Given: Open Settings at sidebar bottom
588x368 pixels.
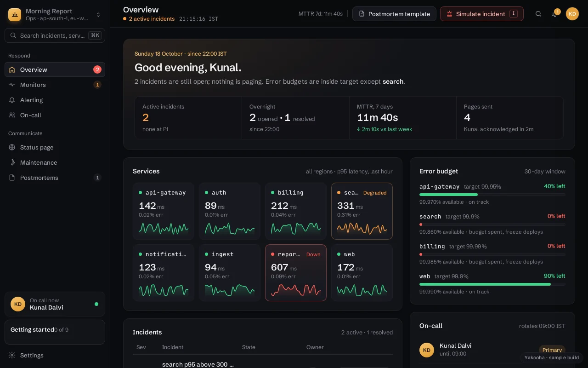Looking at the screenshot, I should [x=55, y=355].
